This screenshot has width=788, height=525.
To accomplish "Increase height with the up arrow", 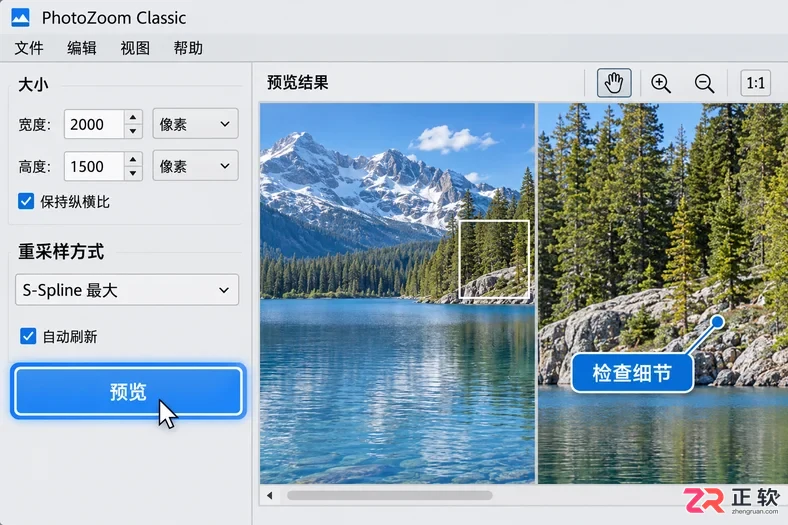I will point(133,159).
